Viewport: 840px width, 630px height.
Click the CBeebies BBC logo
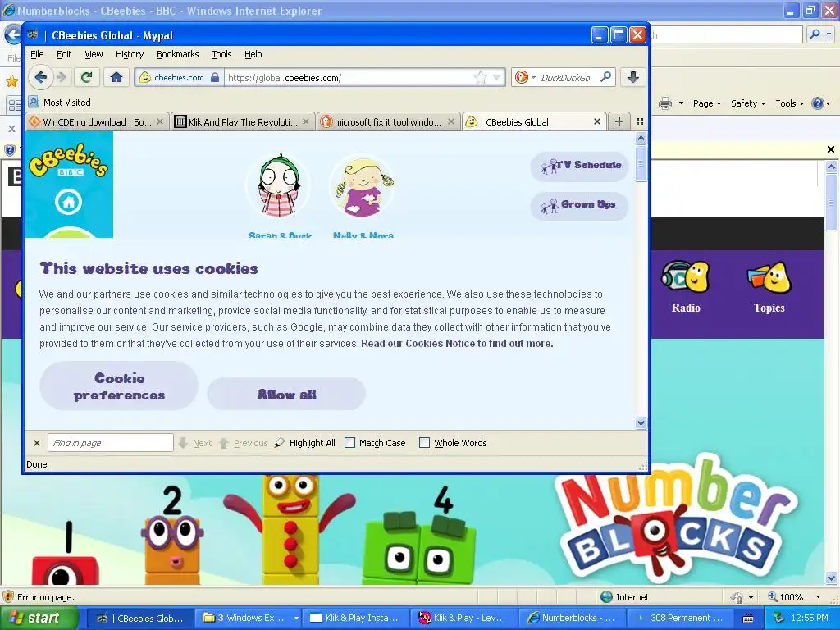(x=69, y=160)
